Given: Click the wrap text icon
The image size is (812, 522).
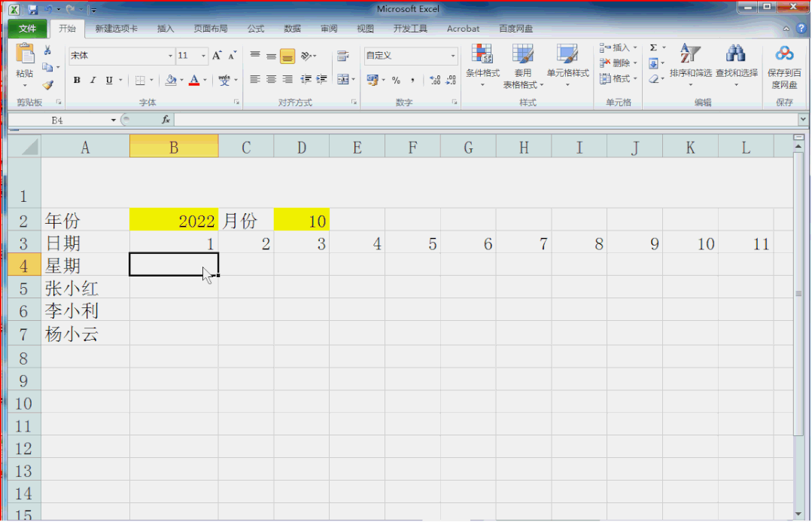Looking at the screenshot, I should pyautogui.click(x=342, y=56).
